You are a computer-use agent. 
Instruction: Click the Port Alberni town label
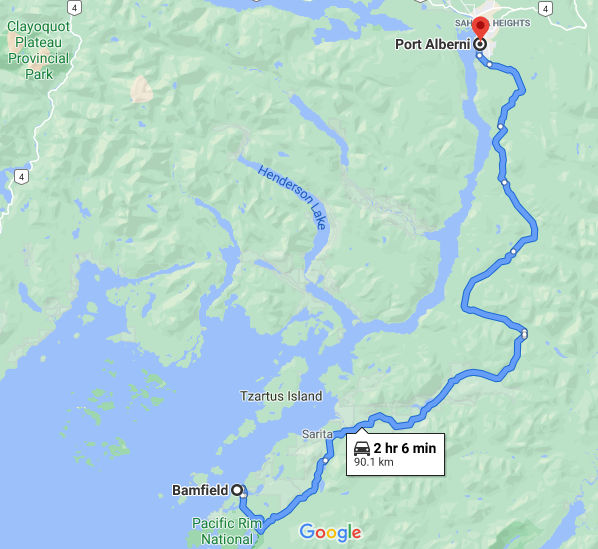tap(432, 44)
